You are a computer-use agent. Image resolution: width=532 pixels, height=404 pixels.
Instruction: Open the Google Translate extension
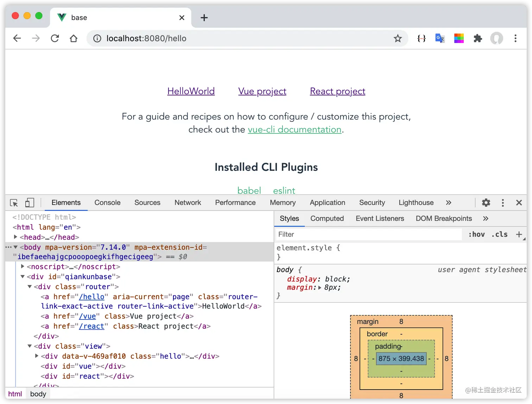click(440, 38)
